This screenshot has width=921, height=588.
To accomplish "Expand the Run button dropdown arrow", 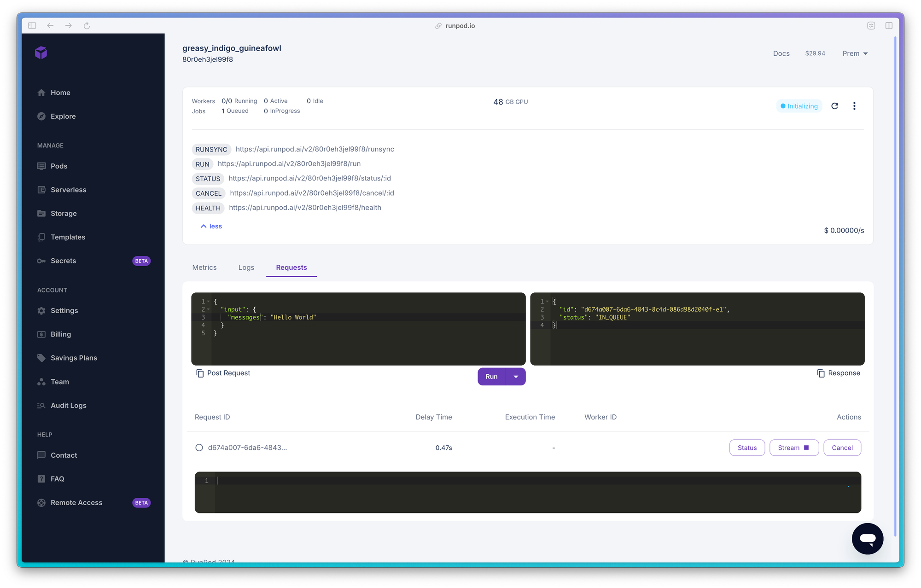I will (x=516, y=377).
